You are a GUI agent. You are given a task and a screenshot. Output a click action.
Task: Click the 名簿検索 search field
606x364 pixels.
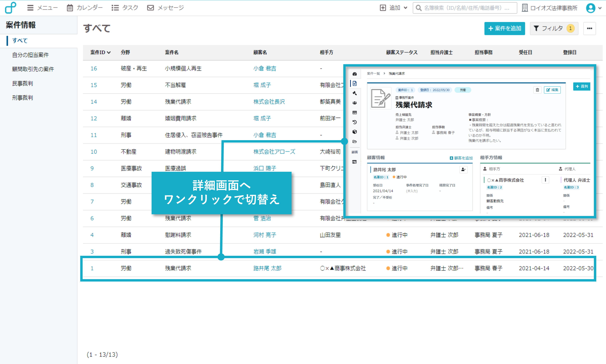coord(465,8)
